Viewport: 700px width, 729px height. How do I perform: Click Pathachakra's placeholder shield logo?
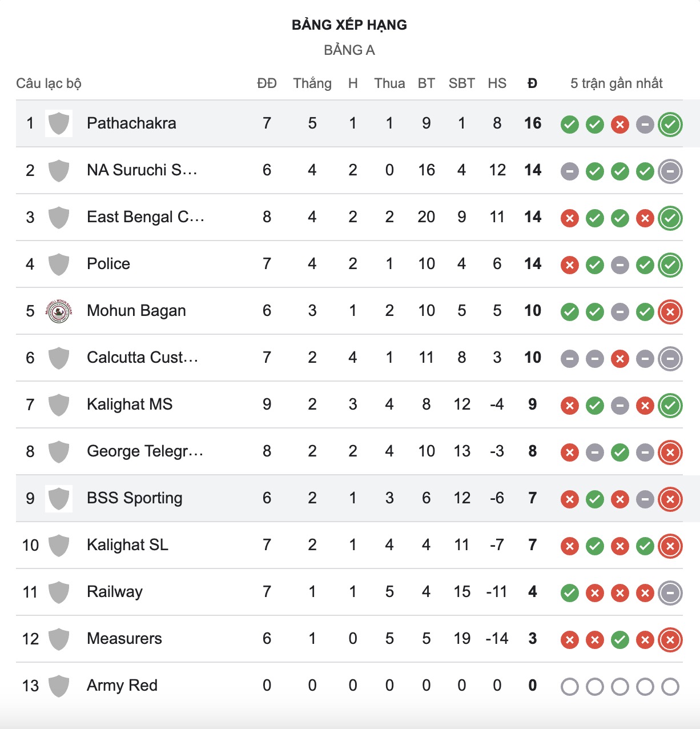click(59, 123)
